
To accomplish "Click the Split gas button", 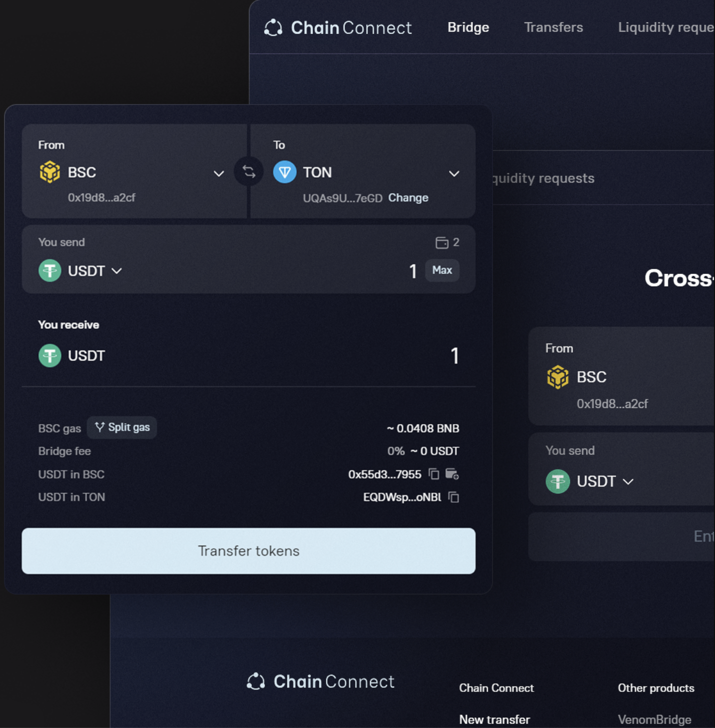I will tap(122, 427).
